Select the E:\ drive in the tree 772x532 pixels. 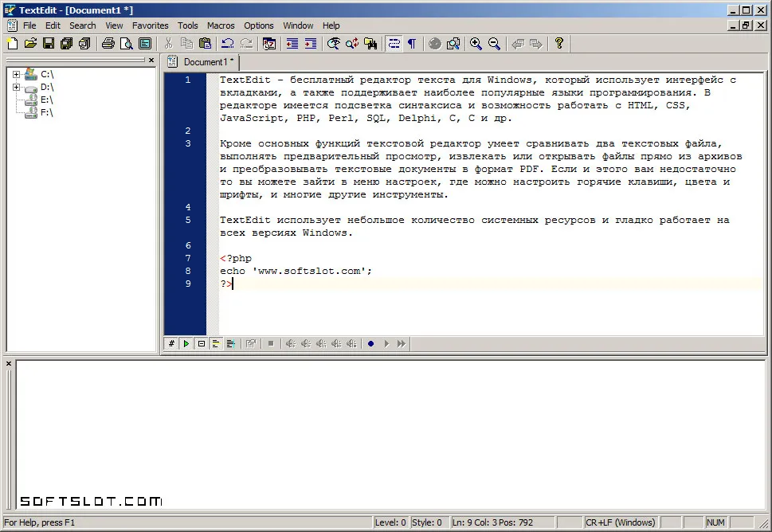click(47, 100)
